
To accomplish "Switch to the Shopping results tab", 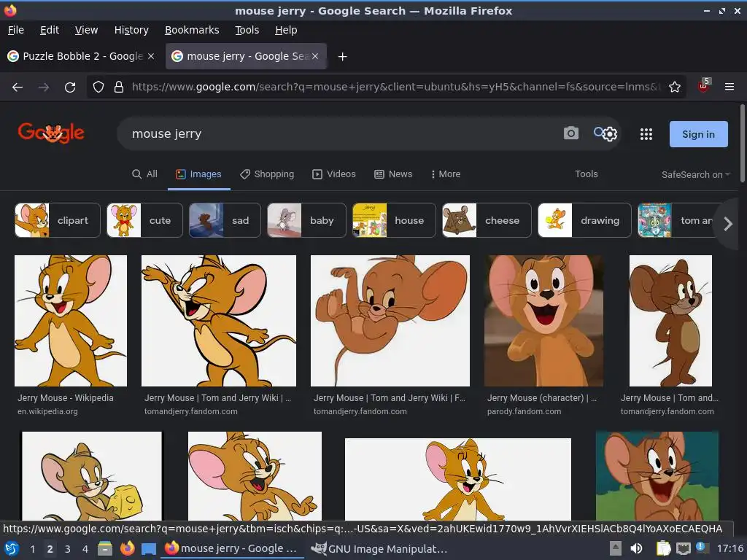I will tap(267, 174).
